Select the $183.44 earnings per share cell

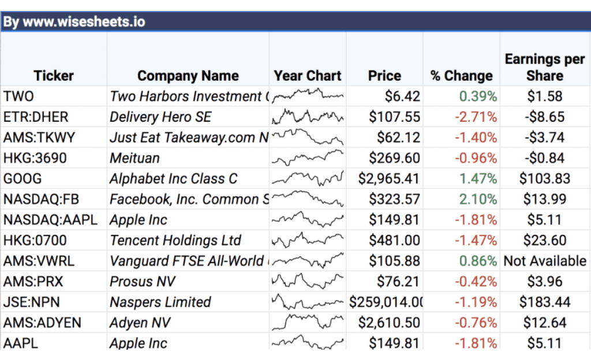[545, 302]
